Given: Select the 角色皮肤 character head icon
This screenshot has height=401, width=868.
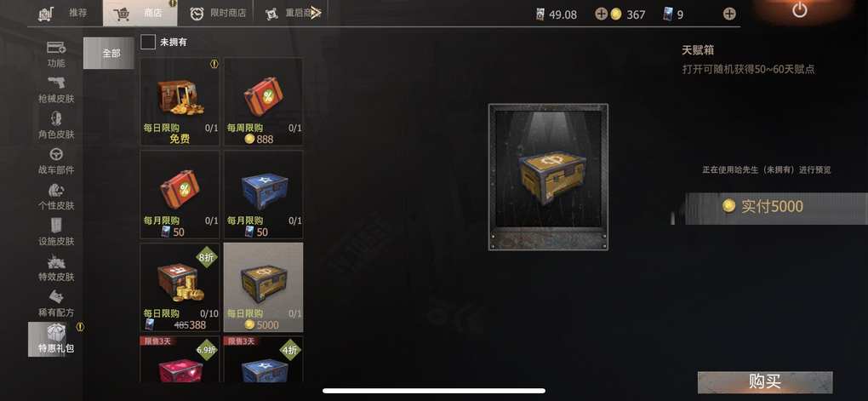Looking at the screenshot, I should 56,118.
